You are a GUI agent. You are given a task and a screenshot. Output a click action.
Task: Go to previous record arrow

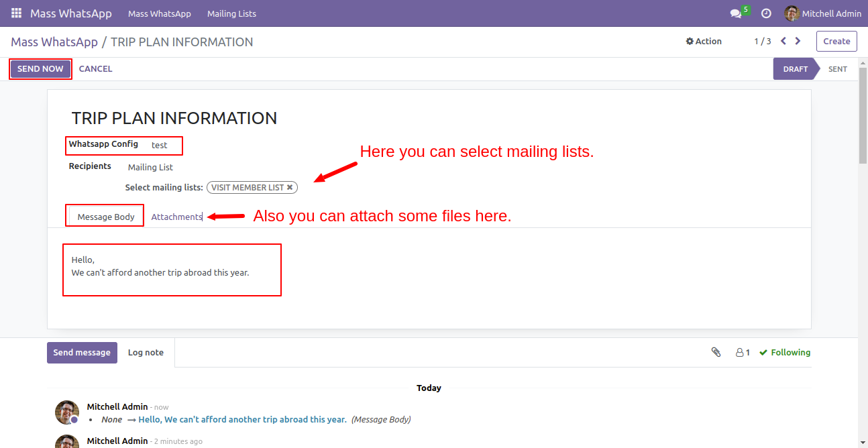click(x=783, y=41)
